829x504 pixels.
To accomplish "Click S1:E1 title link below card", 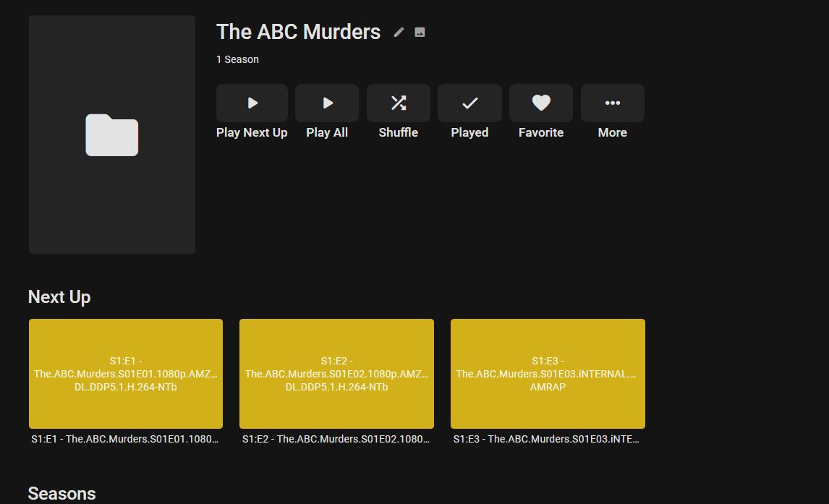I will click(x=124, y=439).
